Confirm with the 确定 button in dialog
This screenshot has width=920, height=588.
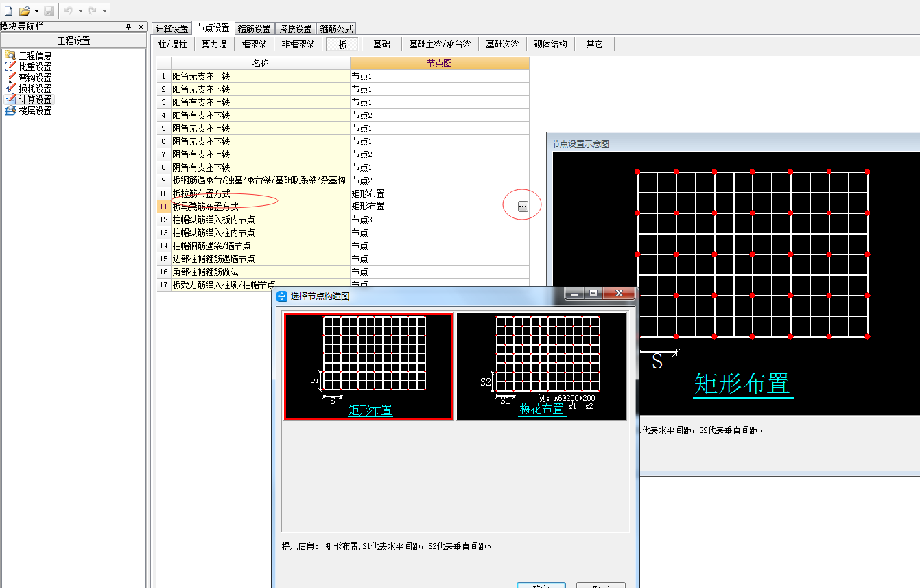click(541, 585)
